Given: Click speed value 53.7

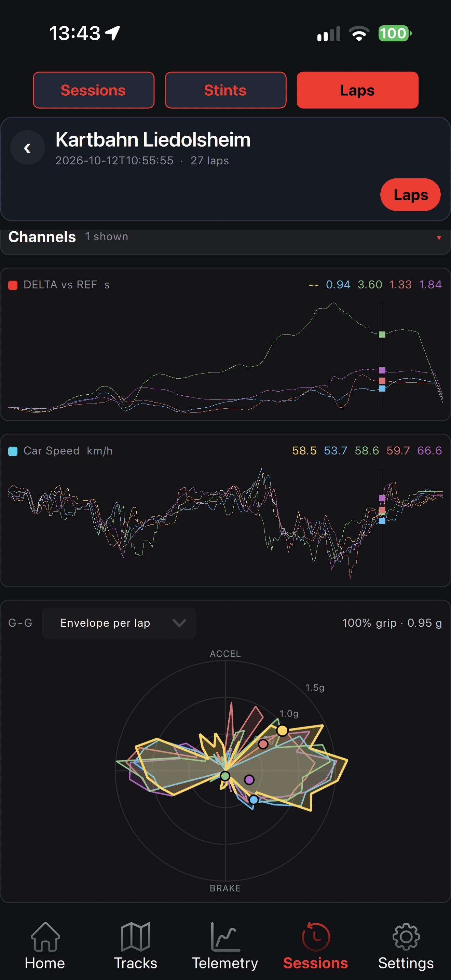Looking at the screenshot, I should [336, 451].
